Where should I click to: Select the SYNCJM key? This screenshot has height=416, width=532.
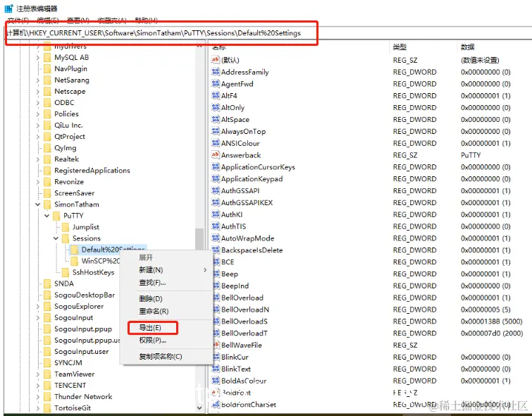[x=68, y=362]
